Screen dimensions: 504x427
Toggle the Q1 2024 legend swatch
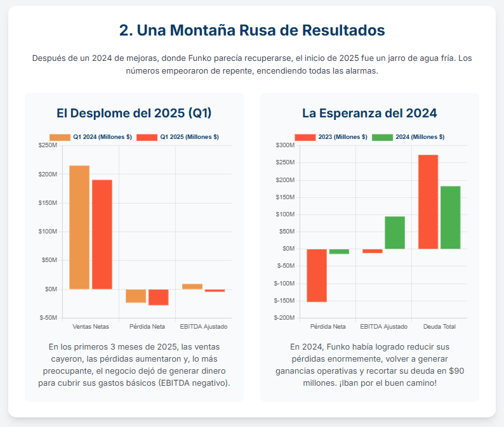coord(60,137)
